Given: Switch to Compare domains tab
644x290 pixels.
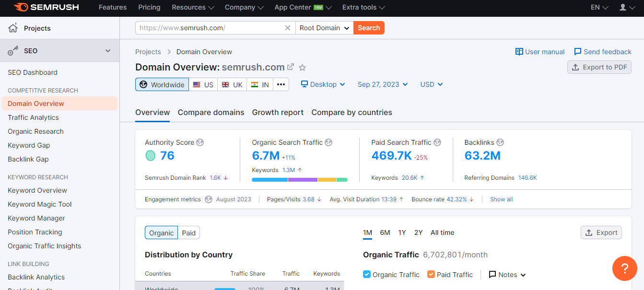Looking at the screenshot, I should pyautogui.click(x=211, y=112).
